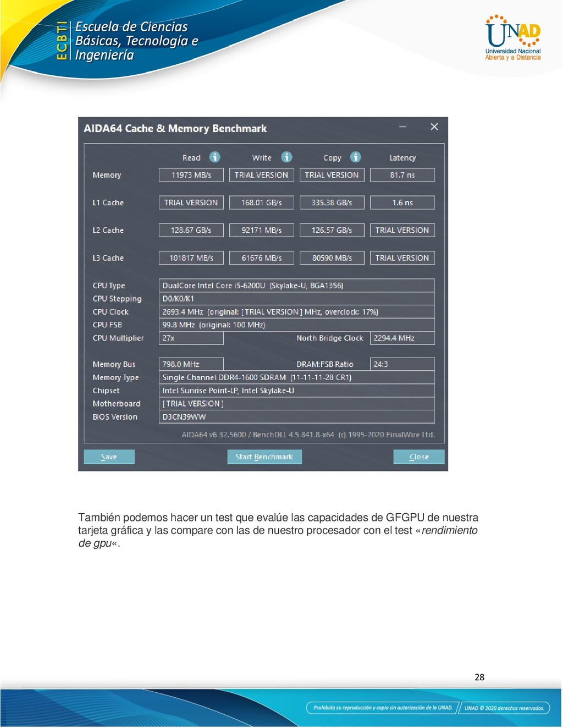Click Motherboard field TRIAL VERSION
The height and width of the screenshot is (728, 563).
pos(296,404)
